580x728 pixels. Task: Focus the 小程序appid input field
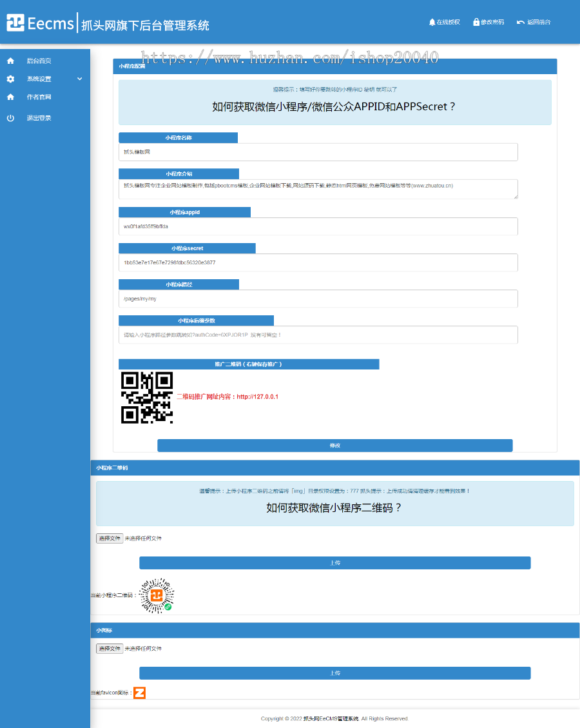(318, 226)
